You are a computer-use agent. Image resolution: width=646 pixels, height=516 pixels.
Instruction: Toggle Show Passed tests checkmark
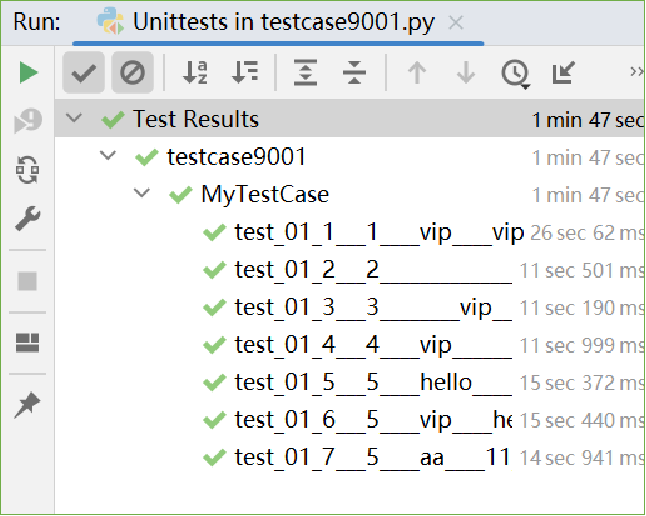[85, 72]
